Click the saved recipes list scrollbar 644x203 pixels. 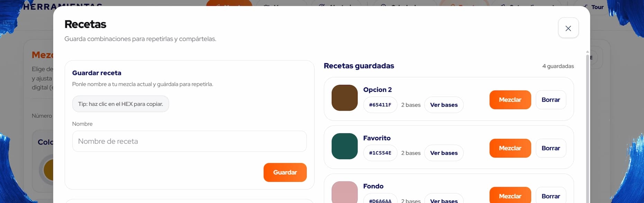coord(587,128)
